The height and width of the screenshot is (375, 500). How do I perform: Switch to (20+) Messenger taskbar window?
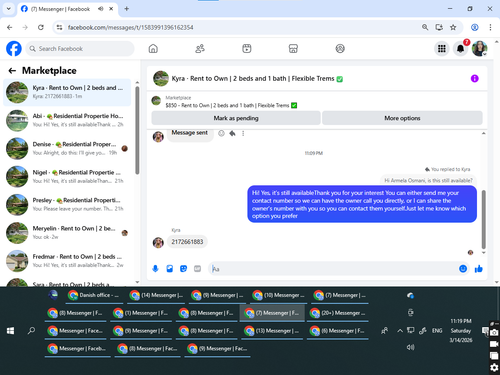click(x=339, y=313)
